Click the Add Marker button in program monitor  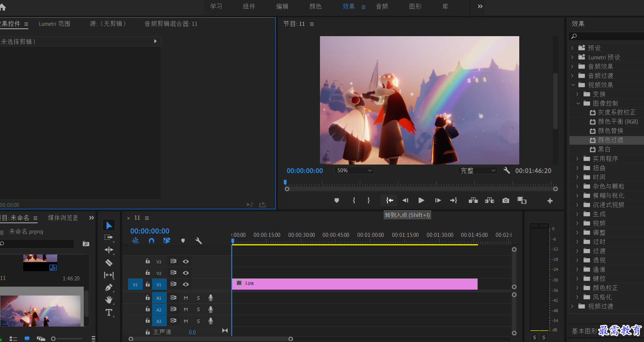337,200
